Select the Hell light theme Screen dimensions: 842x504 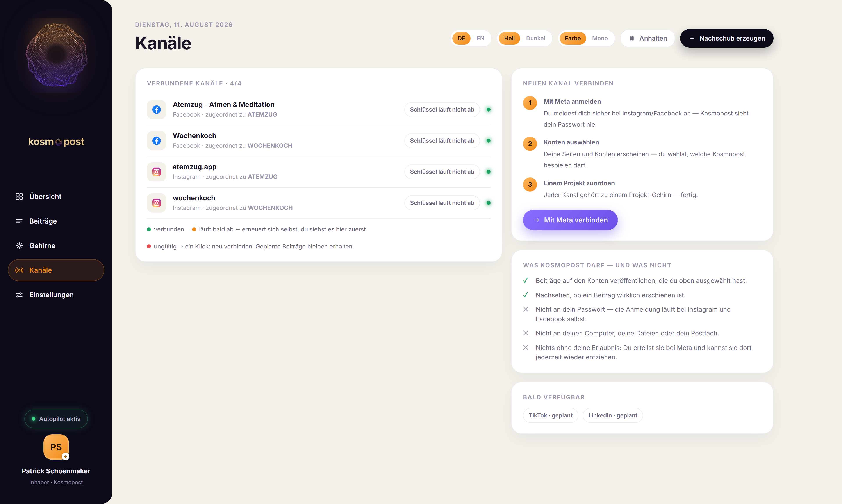pyautogui.click(x=509, y=38)
